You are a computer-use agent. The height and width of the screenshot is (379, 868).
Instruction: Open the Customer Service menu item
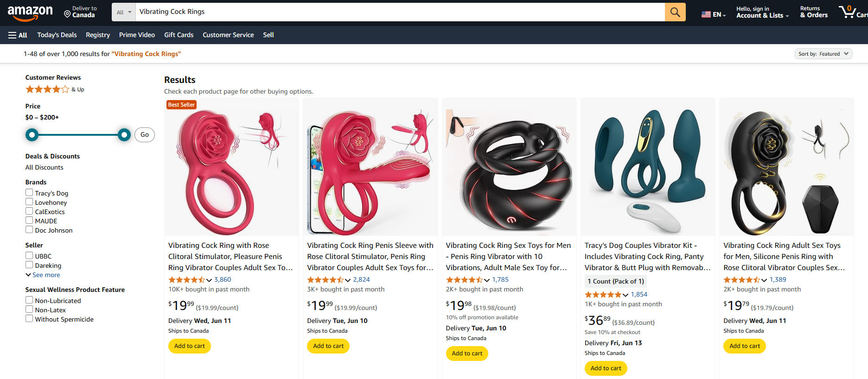(228, 35)
